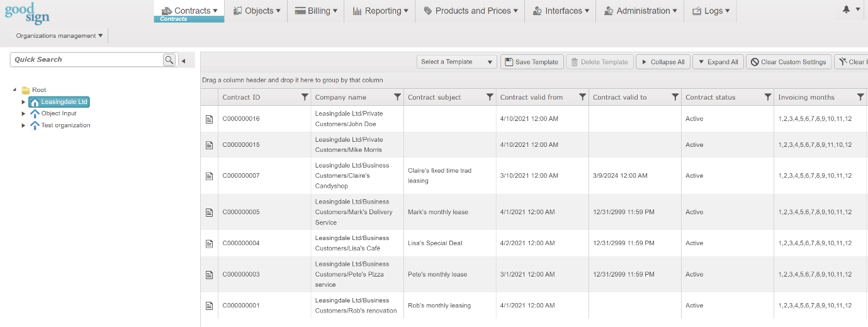868x327 pixels.
Task: Select the Test organization tree item
Action: 65,125
